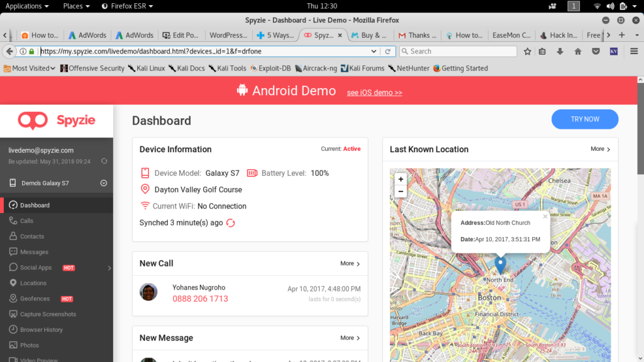The height and width of the screenshot is (362, 644).
Task: Select Geofences in the sidebar
Action: [35, 299]
